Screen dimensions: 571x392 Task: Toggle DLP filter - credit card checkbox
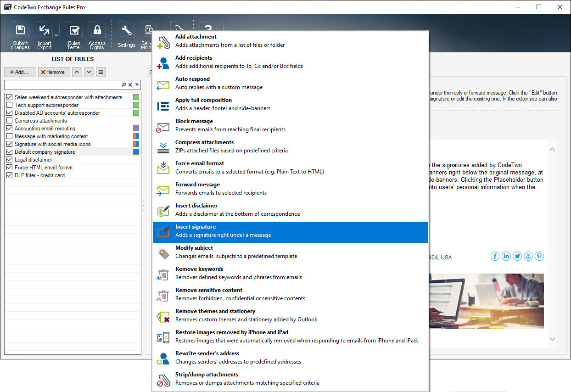coord(10,175)
